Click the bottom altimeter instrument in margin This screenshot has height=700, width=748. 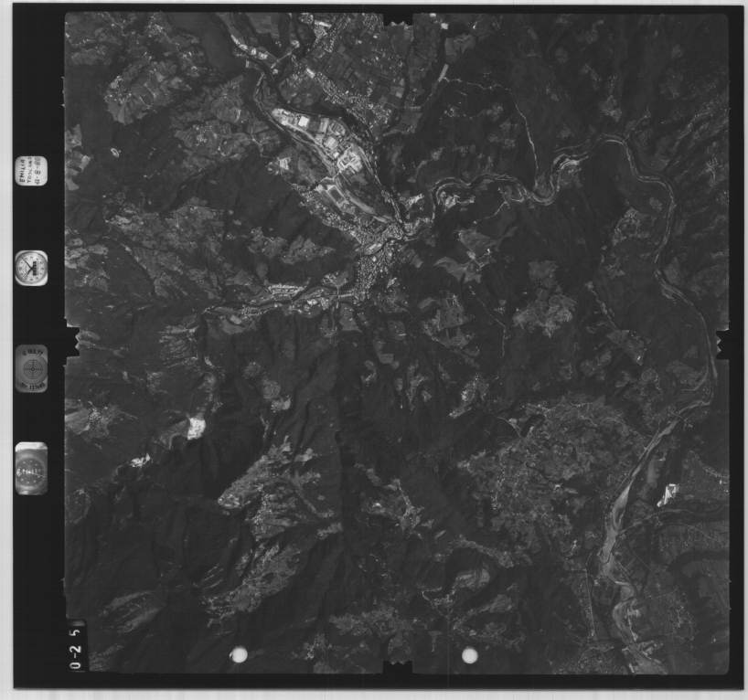pos(31,468)
